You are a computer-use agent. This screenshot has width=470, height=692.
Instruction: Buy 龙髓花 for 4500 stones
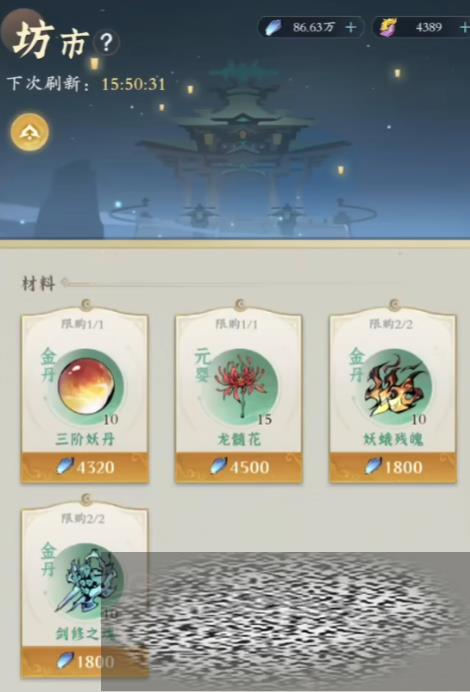[x=239, y=467]
